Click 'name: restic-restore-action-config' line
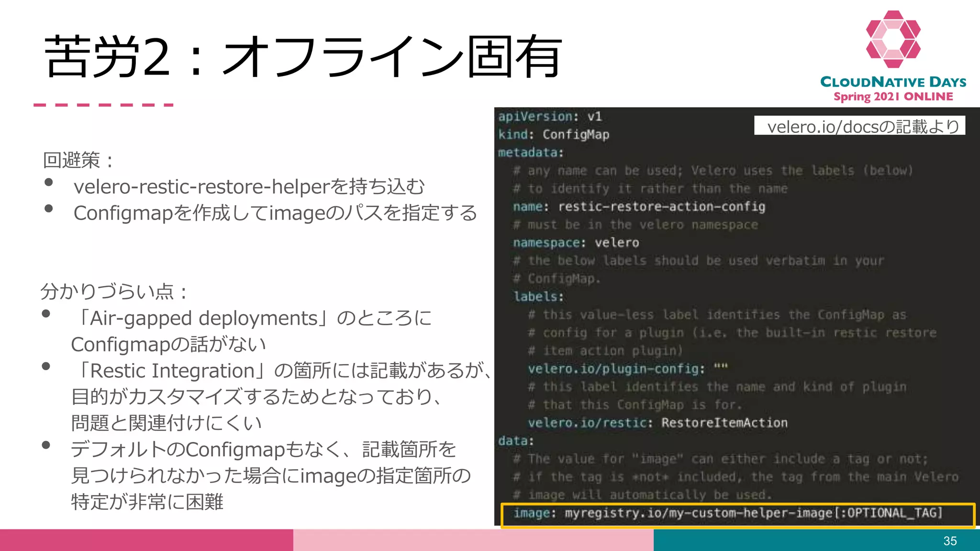 (639, 207)
